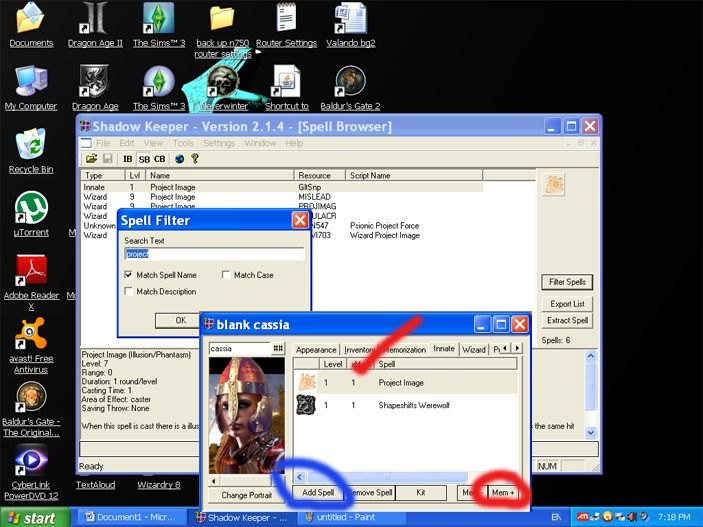703x527 pixels.
Task: Uncheck Match Spell Name checkbox
Action: coord(129,275)
